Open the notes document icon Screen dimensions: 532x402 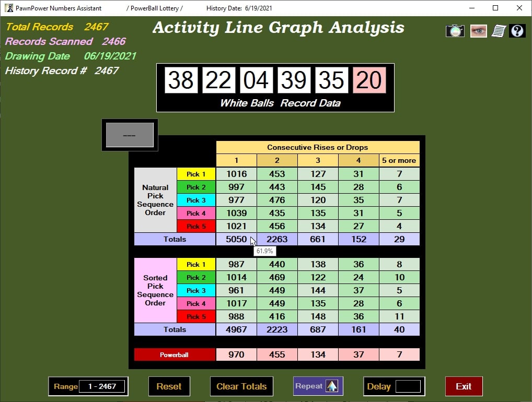click(x=498, y=30)
